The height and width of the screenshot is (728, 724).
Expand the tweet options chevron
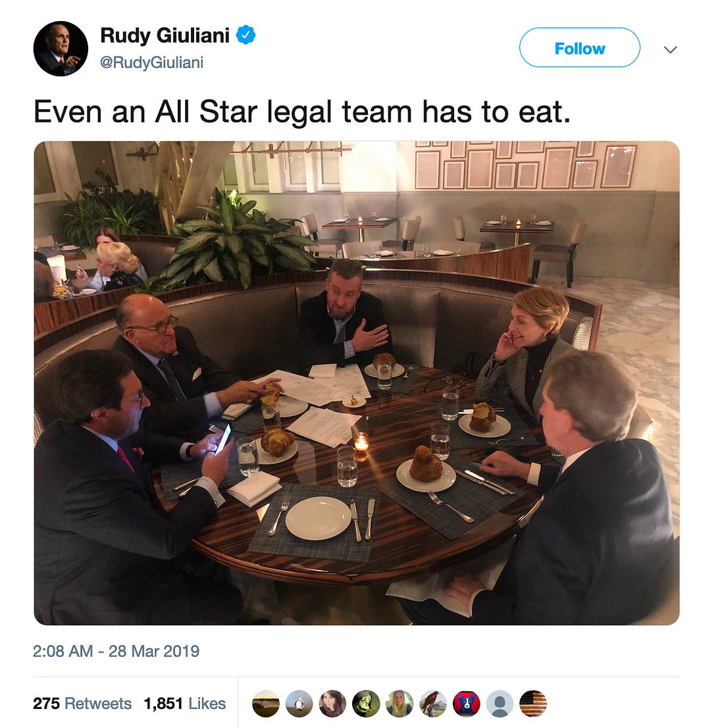point(670,49)
